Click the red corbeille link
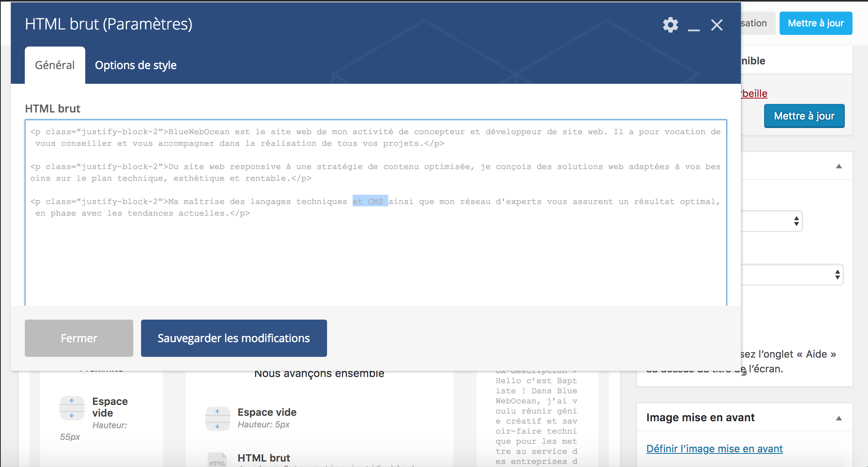The width and height of the screenshot is (868, 467). (x=754, y=93)
